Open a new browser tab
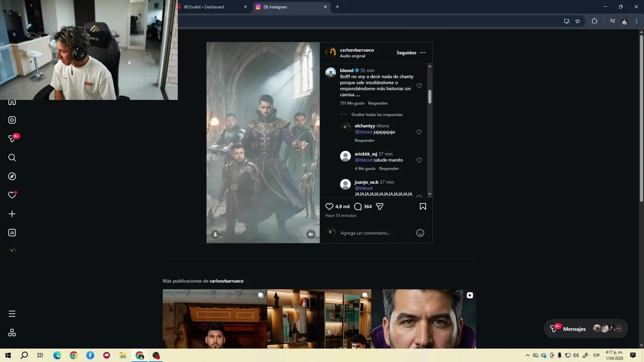644x362 pixels. [x=337, y=7]
